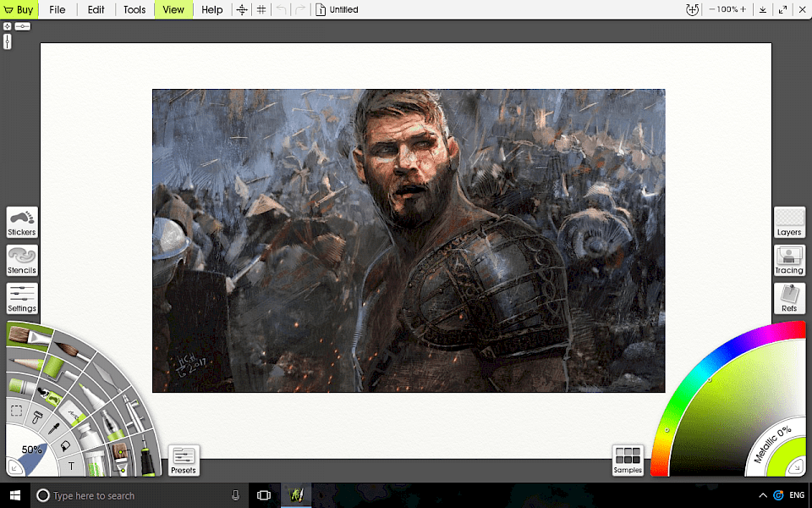Click the rotate canvas reset icon
This screenshot has height=508, width=812.
[693, 9]
